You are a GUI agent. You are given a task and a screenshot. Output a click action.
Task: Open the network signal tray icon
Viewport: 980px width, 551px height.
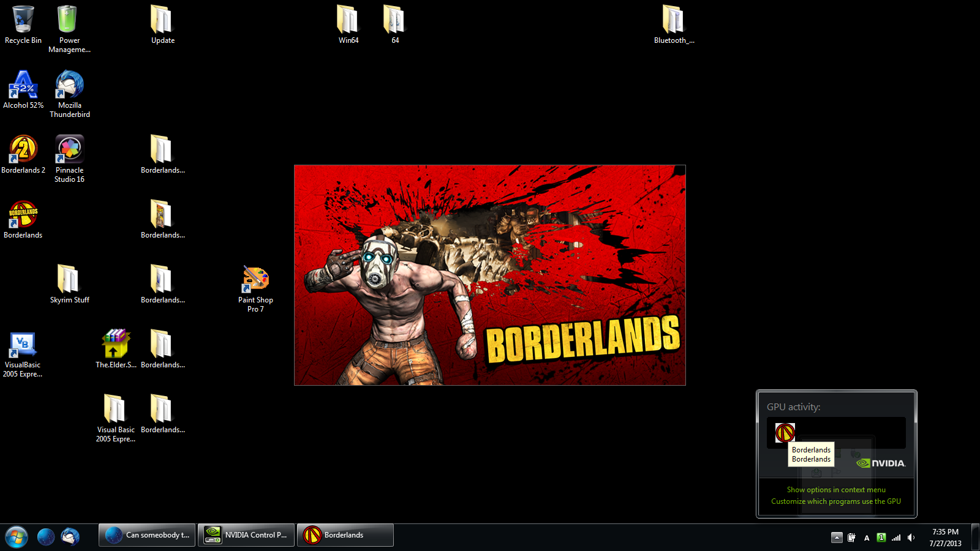(x=896, y=538)
